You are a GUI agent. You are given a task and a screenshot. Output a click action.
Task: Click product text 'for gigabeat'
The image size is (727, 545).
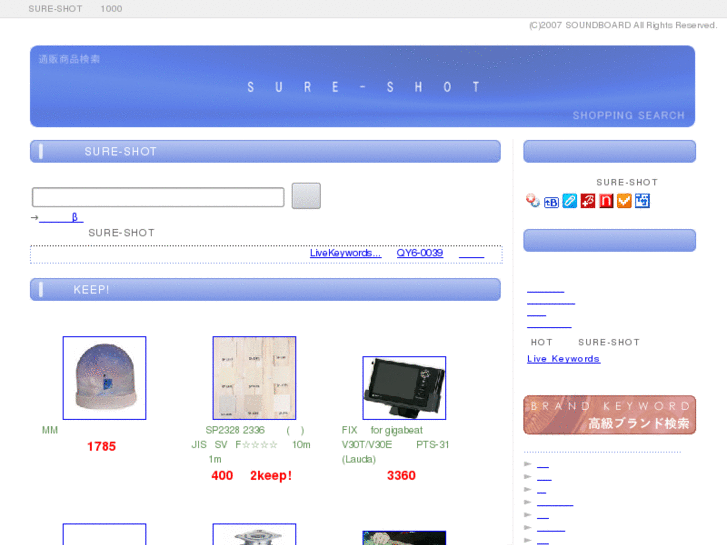tap(396, 430)
